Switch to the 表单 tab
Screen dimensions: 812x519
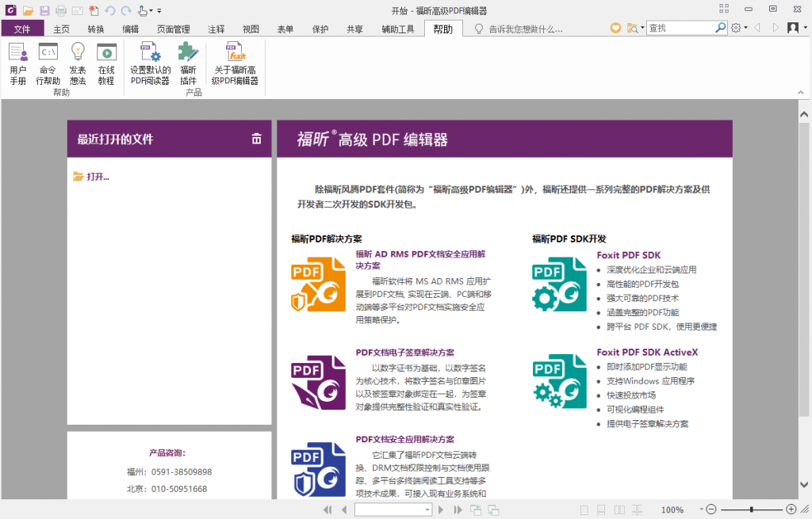point(285,29)
